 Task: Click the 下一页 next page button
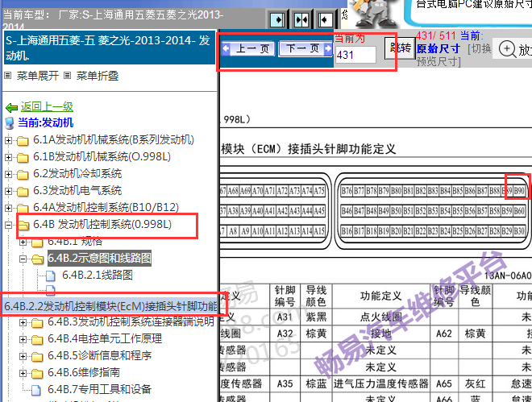tap(305, 49)
